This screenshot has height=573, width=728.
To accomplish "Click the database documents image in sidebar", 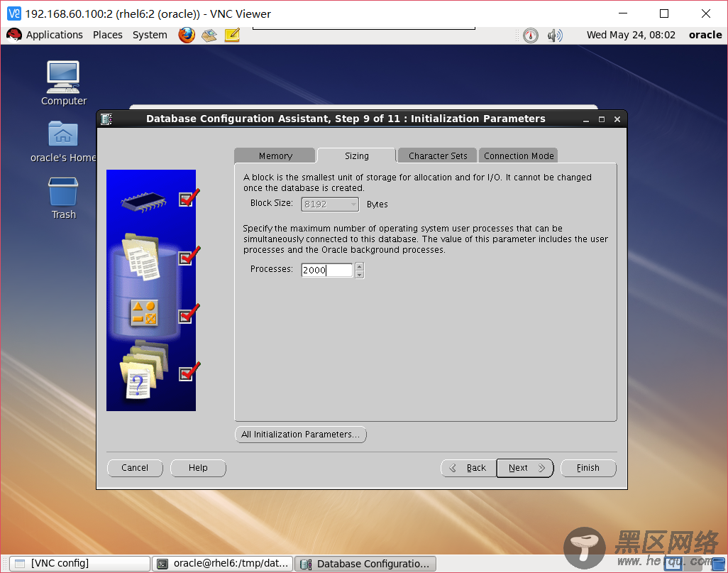I will [142, 257].
